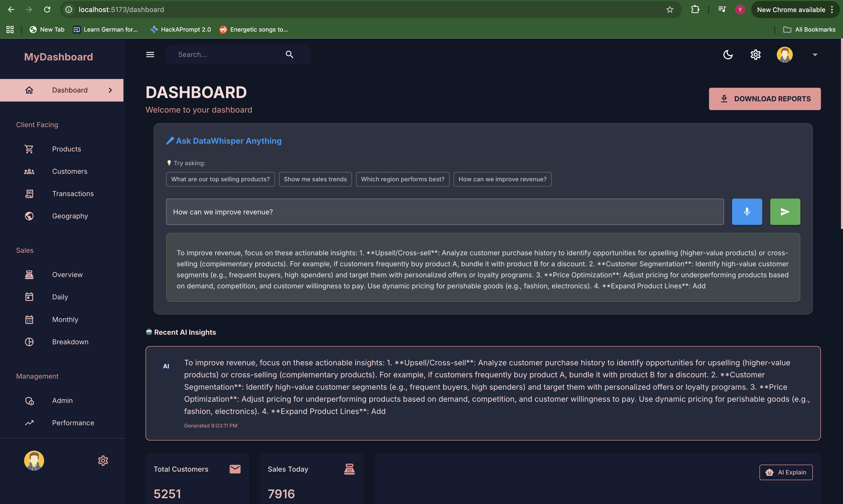843x504 pixels.
Task: Expand the Dashboard chevron in sidebar
Action: (110, 90)
